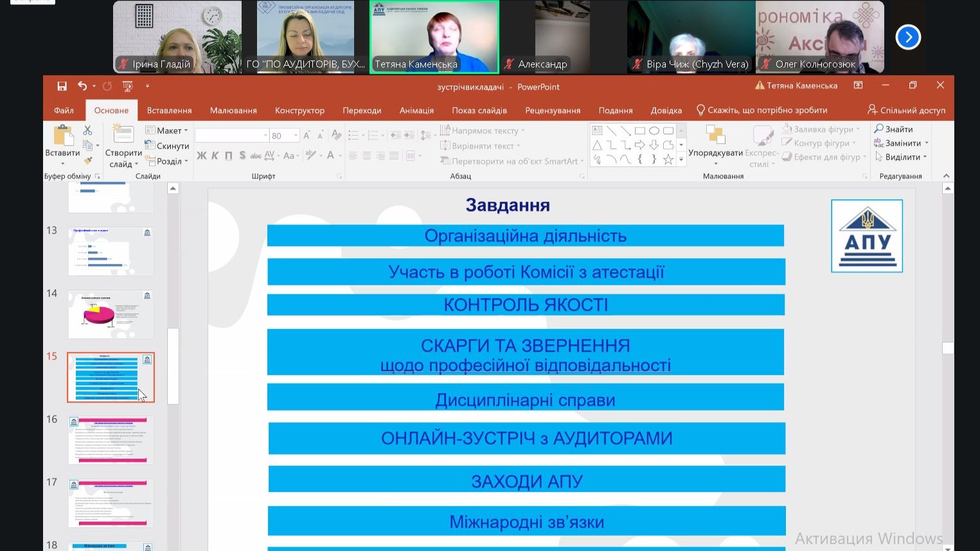The width and height of the screenshot is (980, 551).
Task: Select slide 14 thumbnail with pie chart
Action: 111,314
